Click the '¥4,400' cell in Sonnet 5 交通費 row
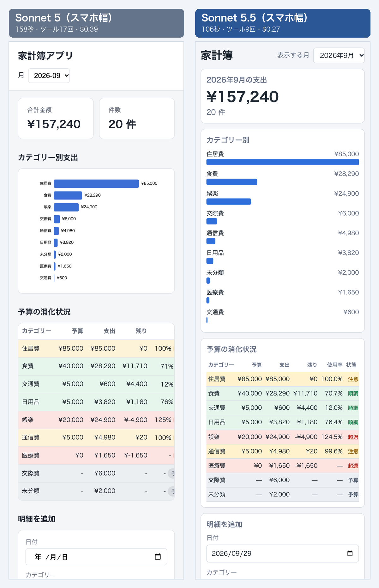This screenshot has width=379, height=588. click(x=137, y=384)
